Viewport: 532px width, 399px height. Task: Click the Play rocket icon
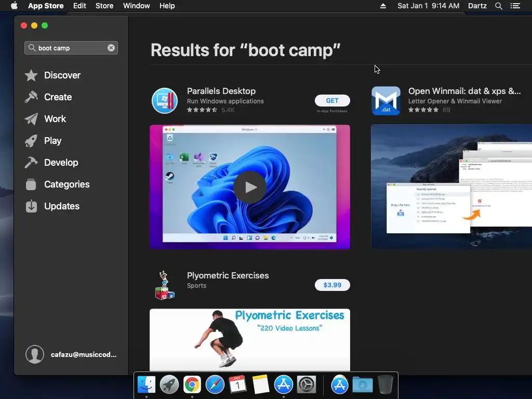click(x=31, y=141)
